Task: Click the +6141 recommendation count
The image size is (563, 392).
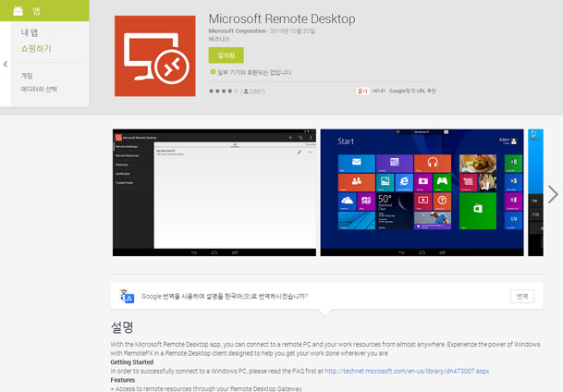Action: pos(378,92)
